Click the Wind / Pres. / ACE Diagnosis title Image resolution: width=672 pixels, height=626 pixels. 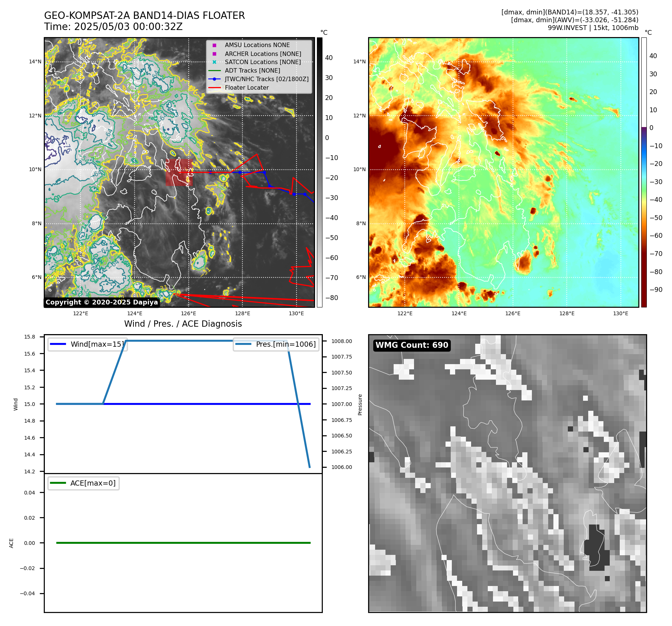coord(183,324)
